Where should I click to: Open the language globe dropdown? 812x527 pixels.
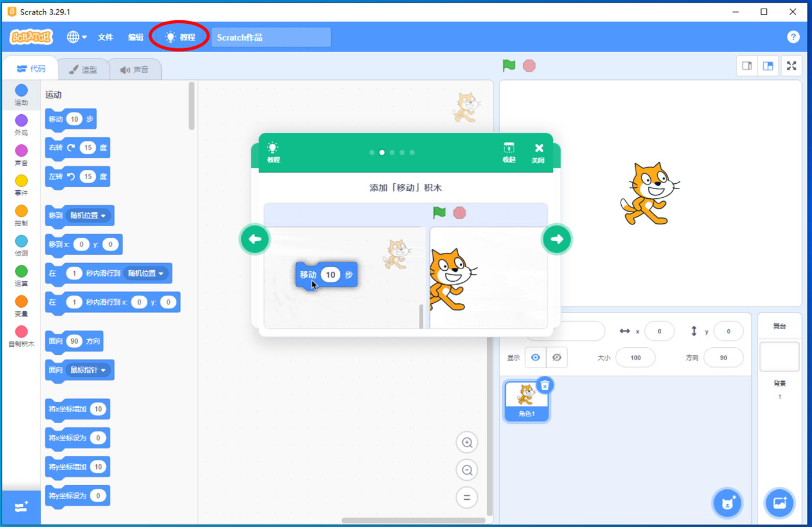(x=77, y=37)
